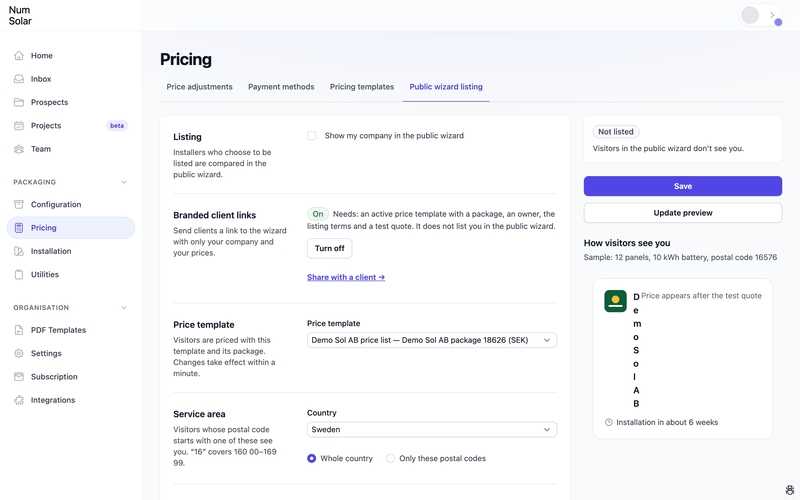The width and height of the screenshot is (800, 500).
Task: Click the Home house icon
Action: 19,56
